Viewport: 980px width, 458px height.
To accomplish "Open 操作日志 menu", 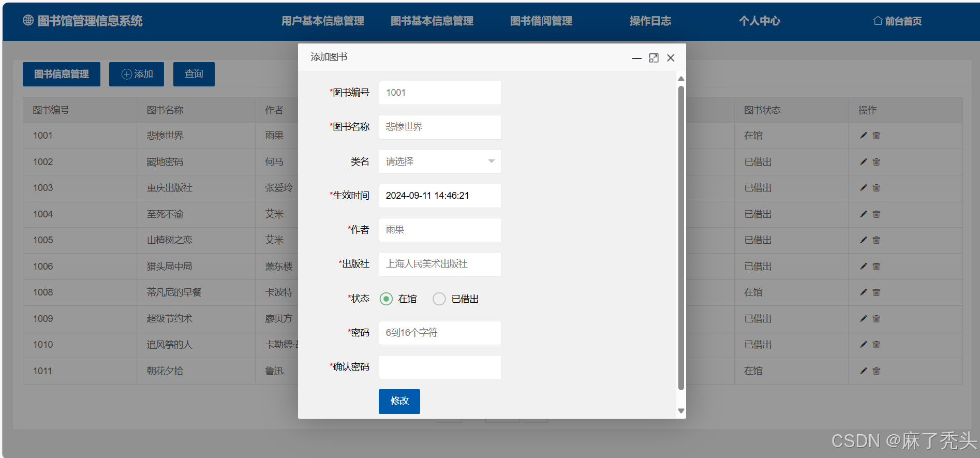I will click(x=650, y=21).
